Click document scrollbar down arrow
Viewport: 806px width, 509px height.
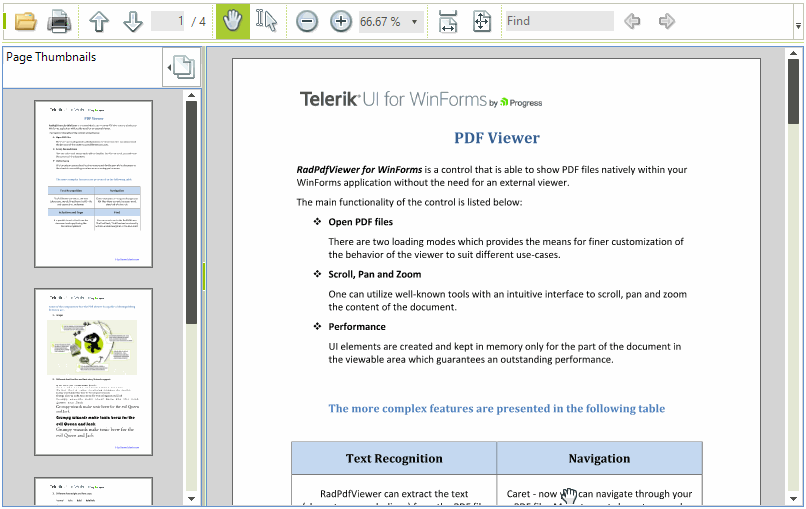tap(794, 499)
